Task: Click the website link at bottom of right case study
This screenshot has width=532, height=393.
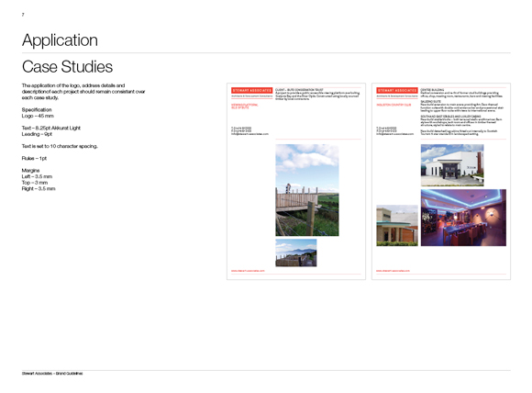Action: point(393,271)
